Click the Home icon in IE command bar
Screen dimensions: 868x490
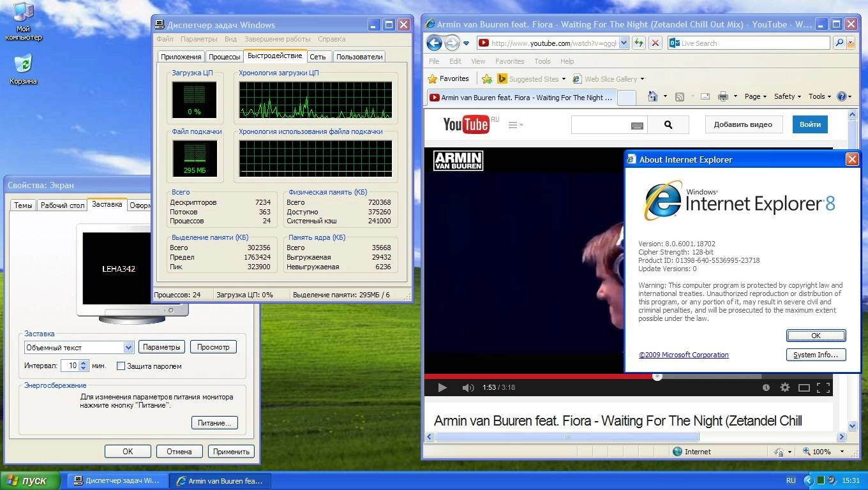[652, 96]
